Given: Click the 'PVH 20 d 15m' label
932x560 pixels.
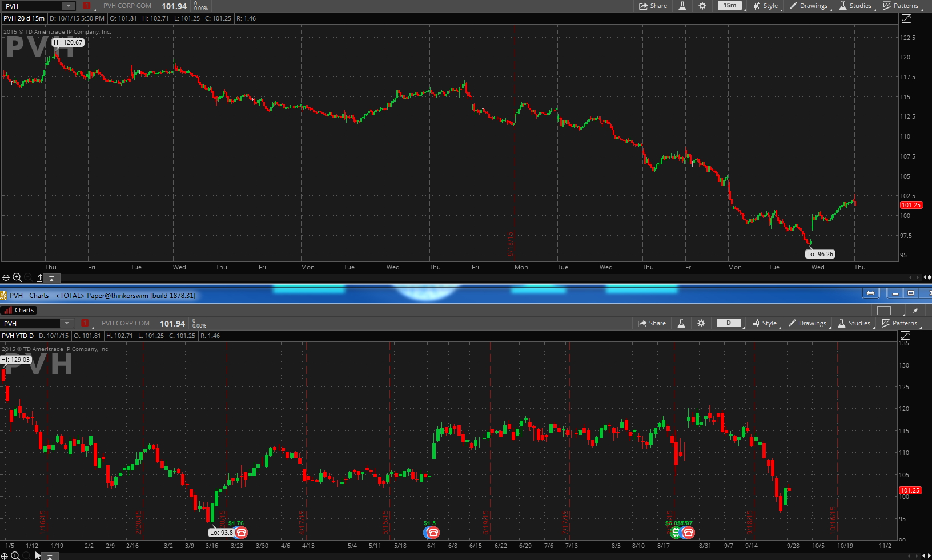Looking at the screenshot, I should [24, 18].
